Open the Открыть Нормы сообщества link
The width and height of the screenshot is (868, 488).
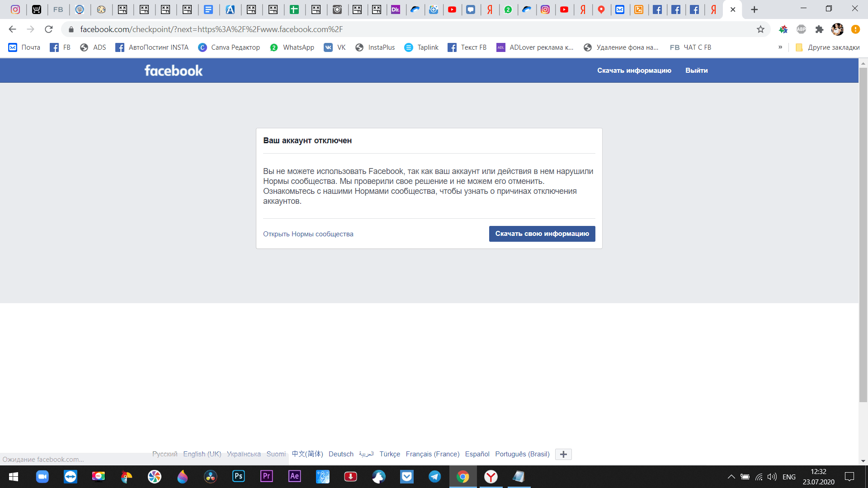(308, 234)
